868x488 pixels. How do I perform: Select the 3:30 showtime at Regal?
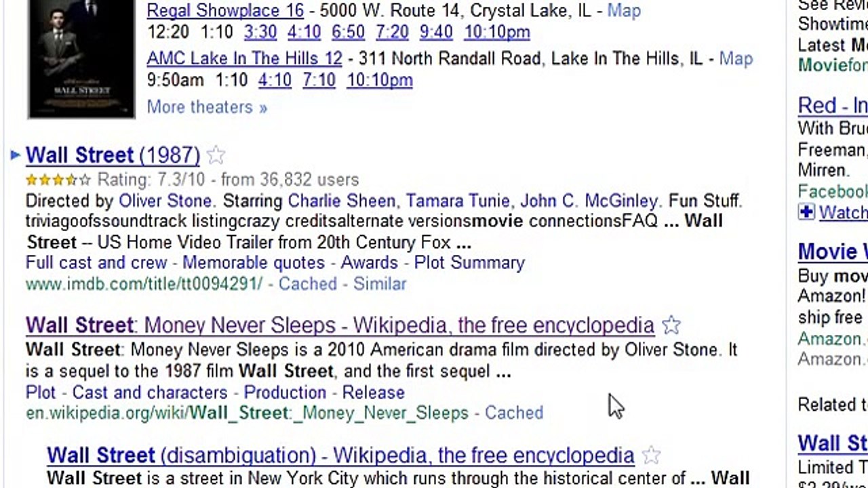click(x=260, y=32)
